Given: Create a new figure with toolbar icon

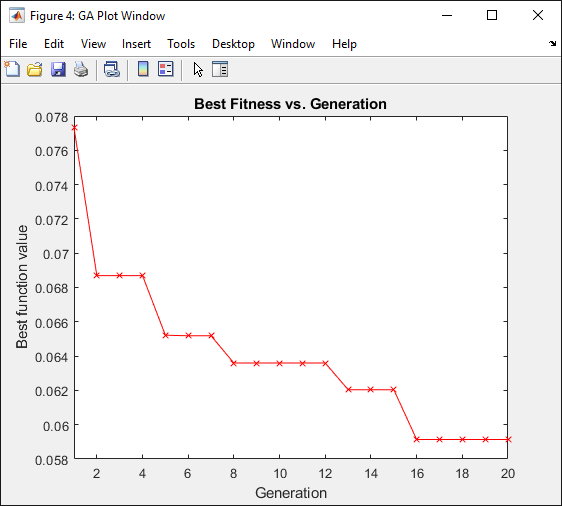Looking at the screenshot, I should click(x=12, y=69).
